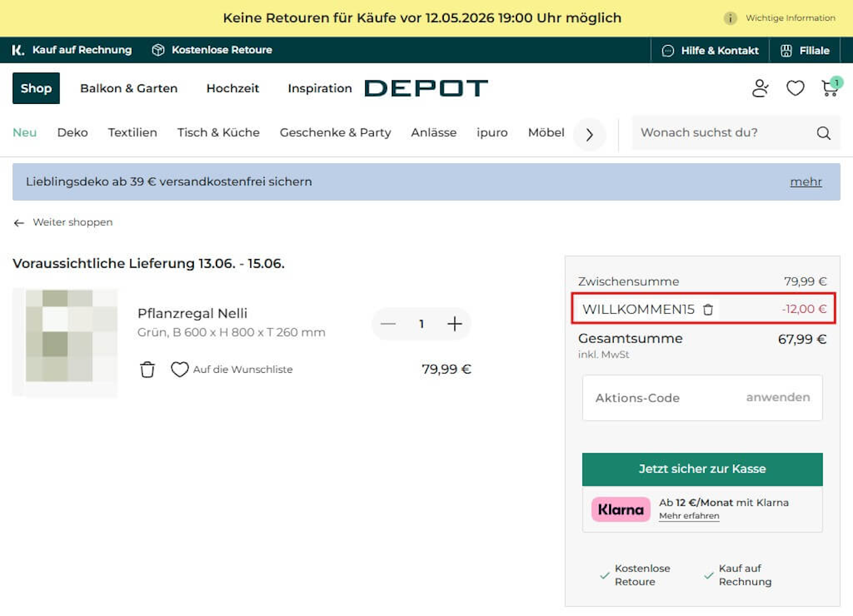Screen dimensions: 853x616
Task: Increase quantity with the plus button
Action: point(454,324)
